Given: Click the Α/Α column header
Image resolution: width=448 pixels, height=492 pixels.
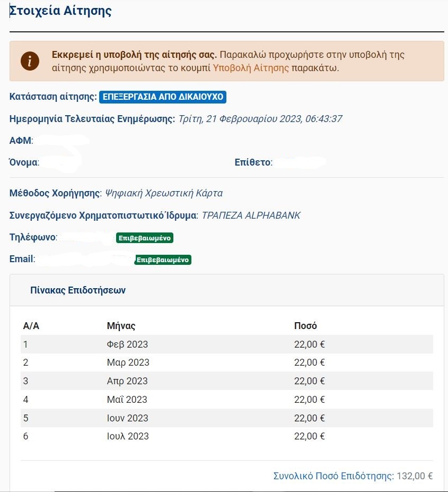Looking at the screenshot, I should pos(31,325).
